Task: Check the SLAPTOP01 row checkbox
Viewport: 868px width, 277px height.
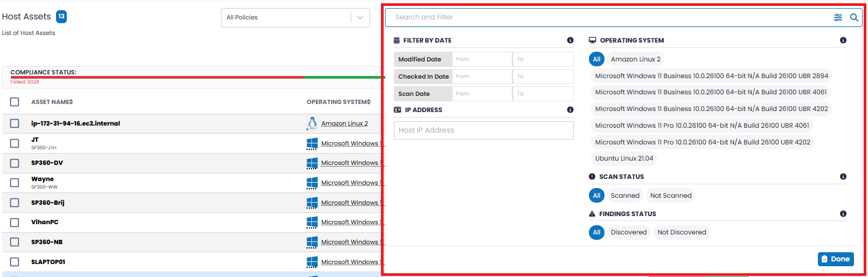Action: (x=15, y=262)
